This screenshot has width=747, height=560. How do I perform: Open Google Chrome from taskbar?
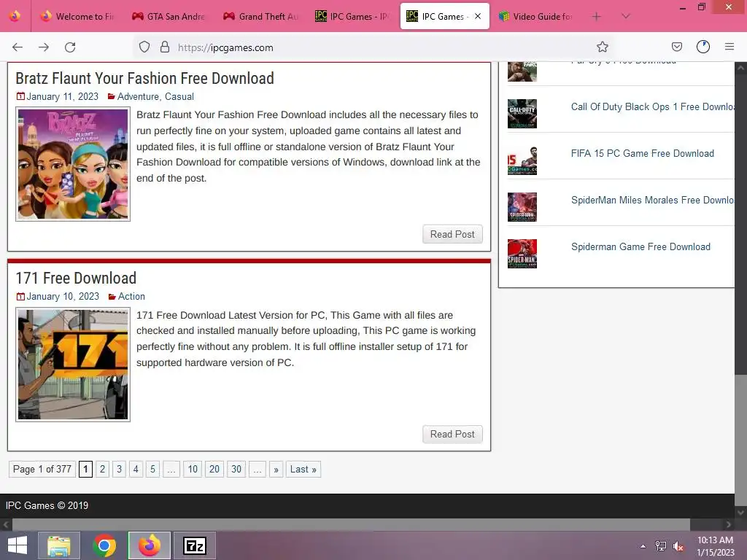tap(104, 545)
